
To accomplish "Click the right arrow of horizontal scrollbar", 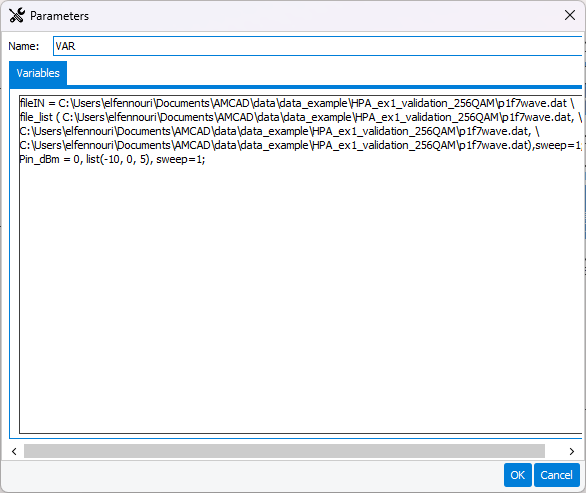I will click(x=571, y=451).
